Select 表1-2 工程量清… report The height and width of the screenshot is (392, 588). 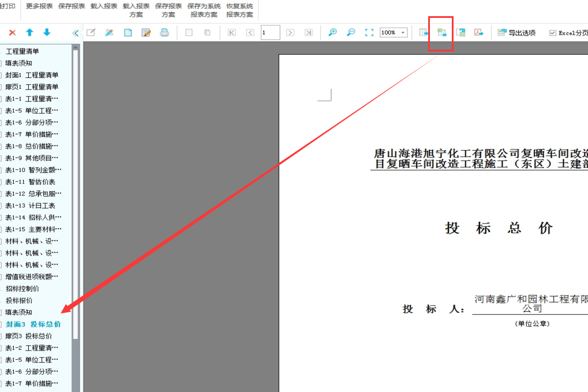(32, 348)
